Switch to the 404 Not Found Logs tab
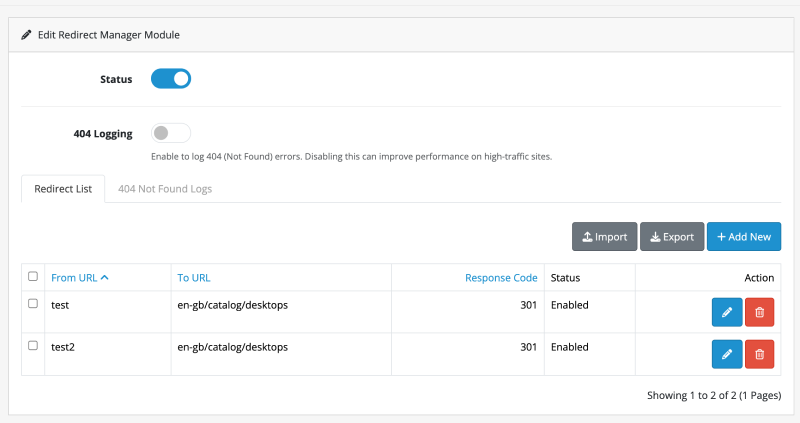Viewport: 800px width, 423px height. 165,188
